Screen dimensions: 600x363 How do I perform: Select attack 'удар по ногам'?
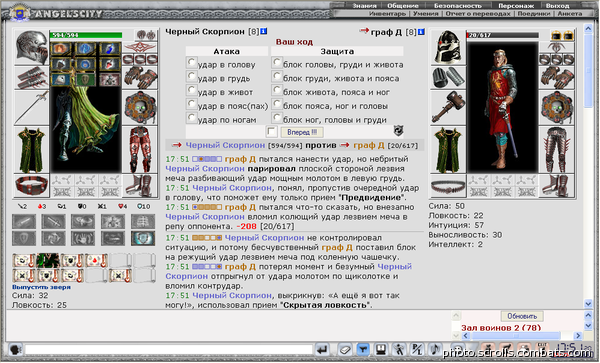click(191, 117)
